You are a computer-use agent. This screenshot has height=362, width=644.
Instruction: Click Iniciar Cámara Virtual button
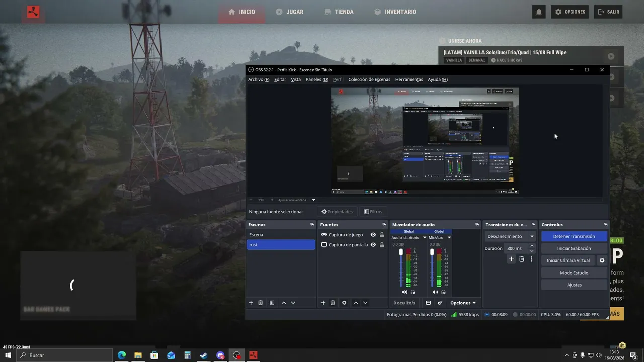[568, 260]
